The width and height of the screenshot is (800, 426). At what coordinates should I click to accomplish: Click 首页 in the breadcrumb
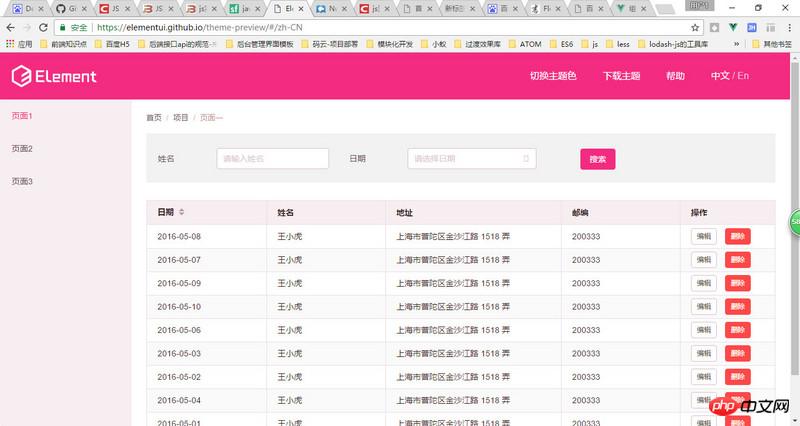pos(154,118)
